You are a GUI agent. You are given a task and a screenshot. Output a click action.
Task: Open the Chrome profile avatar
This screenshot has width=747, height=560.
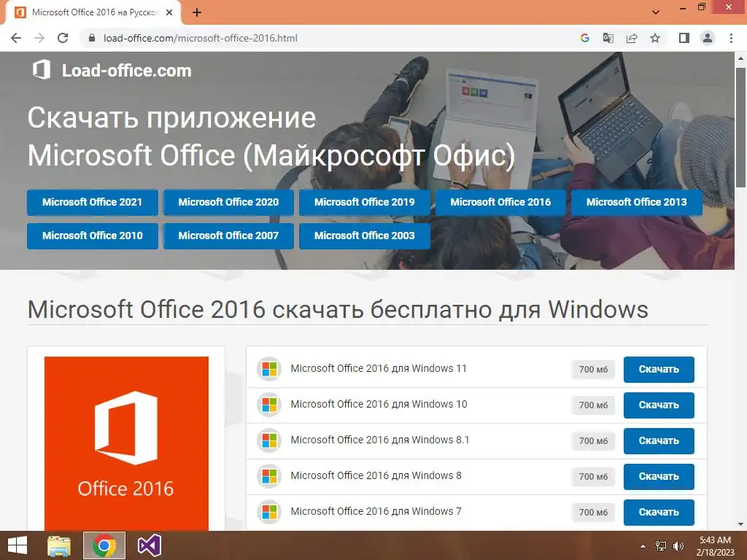point(708,38)
